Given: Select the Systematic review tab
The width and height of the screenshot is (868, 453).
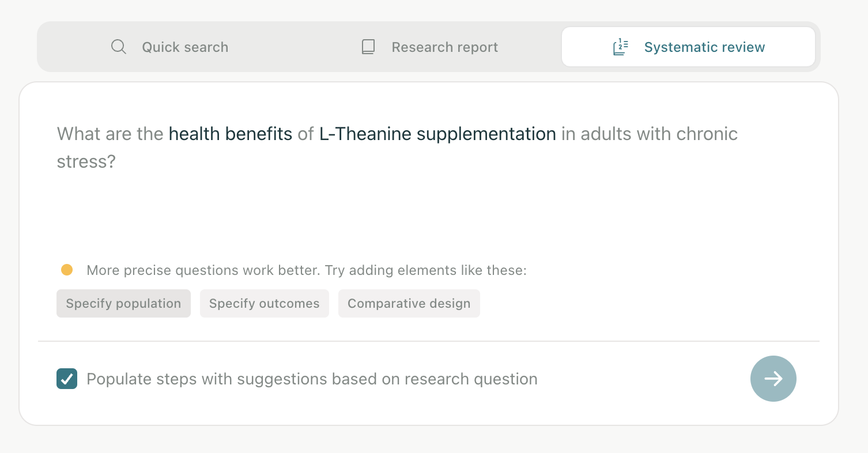Looking at the screenshot, I should tap(688, 47).
